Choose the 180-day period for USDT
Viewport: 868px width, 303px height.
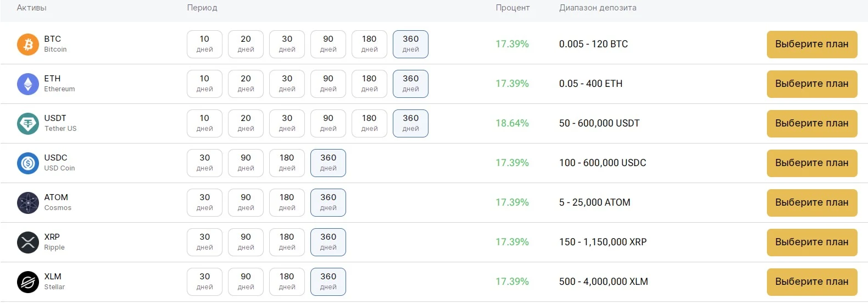[369, 123]
